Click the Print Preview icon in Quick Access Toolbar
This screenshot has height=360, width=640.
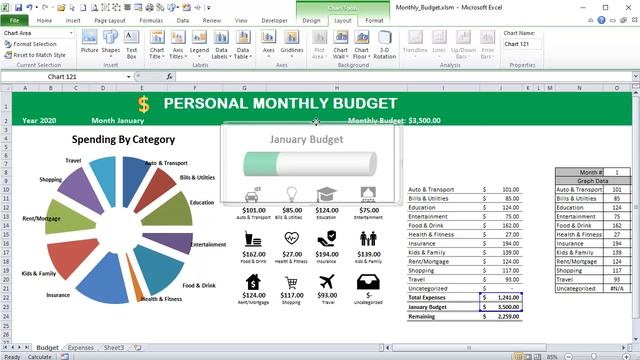coord(94,7)
